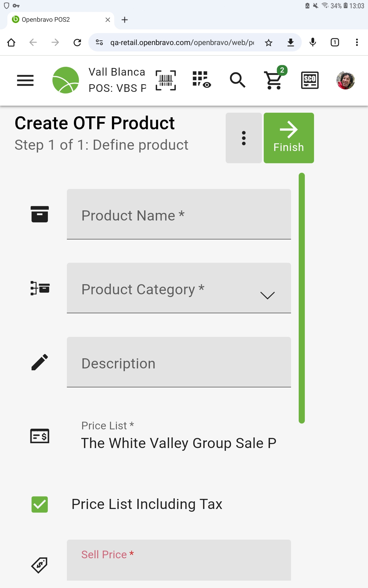Open the shopping cart with 2 items
This screenshot has height=588, width=368.
click(274, 80)
